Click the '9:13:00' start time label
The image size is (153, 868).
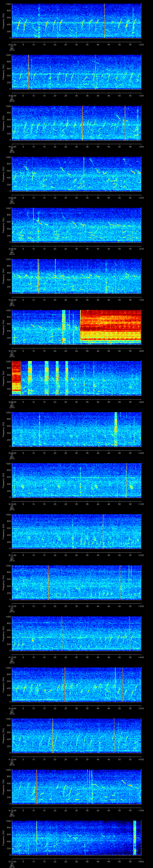[12, 657]
